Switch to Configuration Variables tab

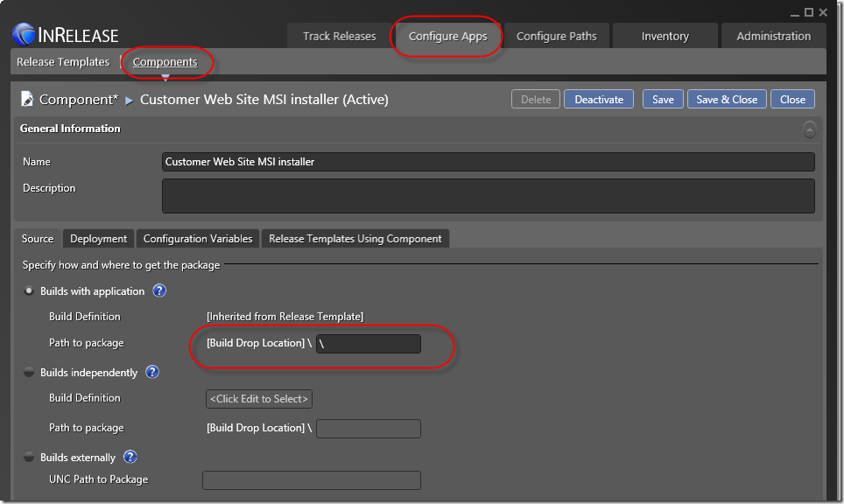pos(198,239)
